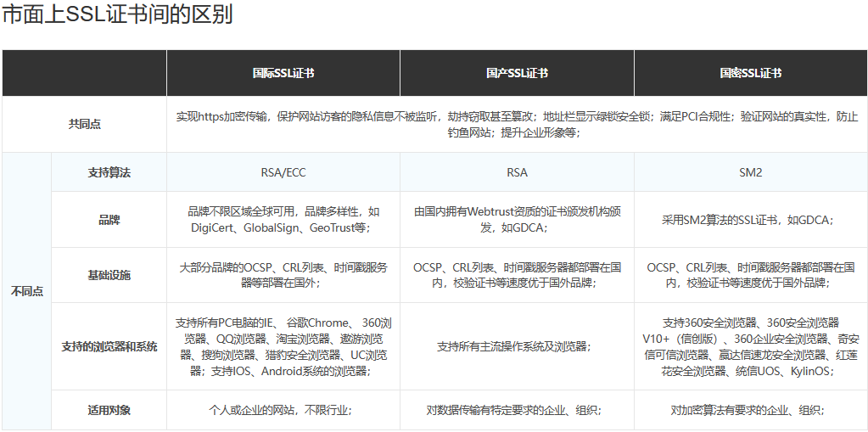The image size is (868, 432).
Task: Select the 国际SSL证书 column header
Action: coord(283,73)
